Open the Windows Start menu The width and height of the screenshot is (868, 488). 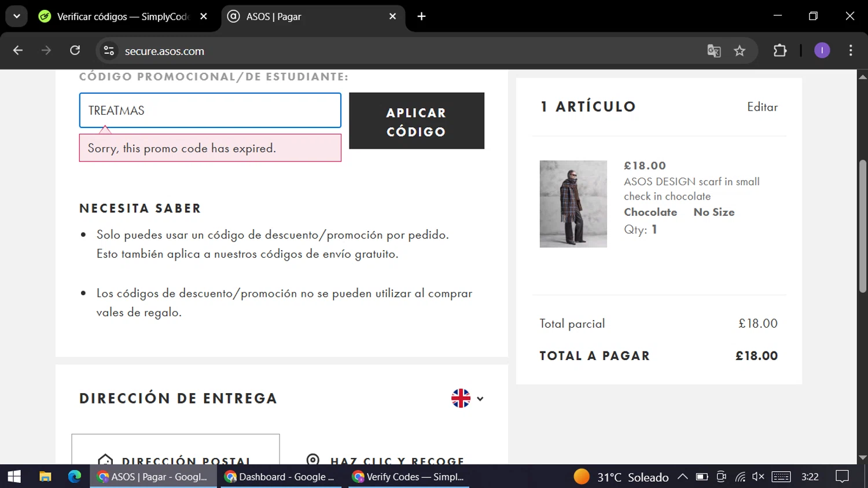(14, 476)
